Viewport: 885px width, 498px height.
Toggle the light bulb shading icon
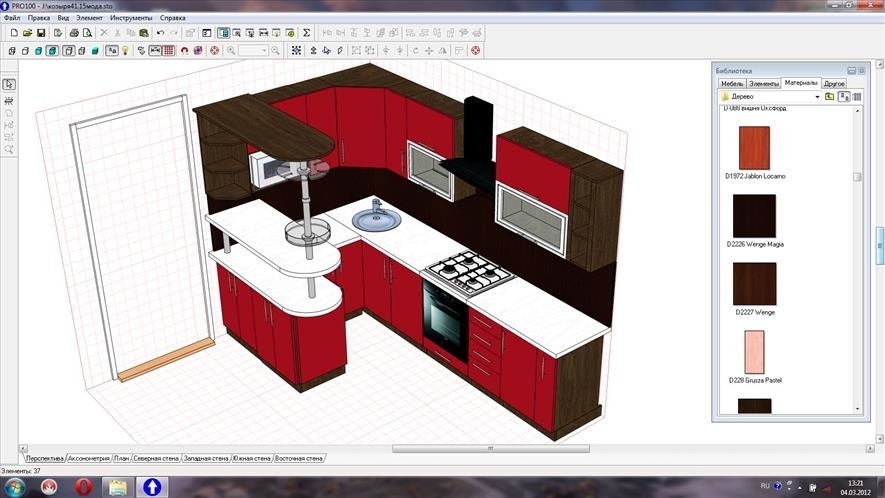[125, 51]
